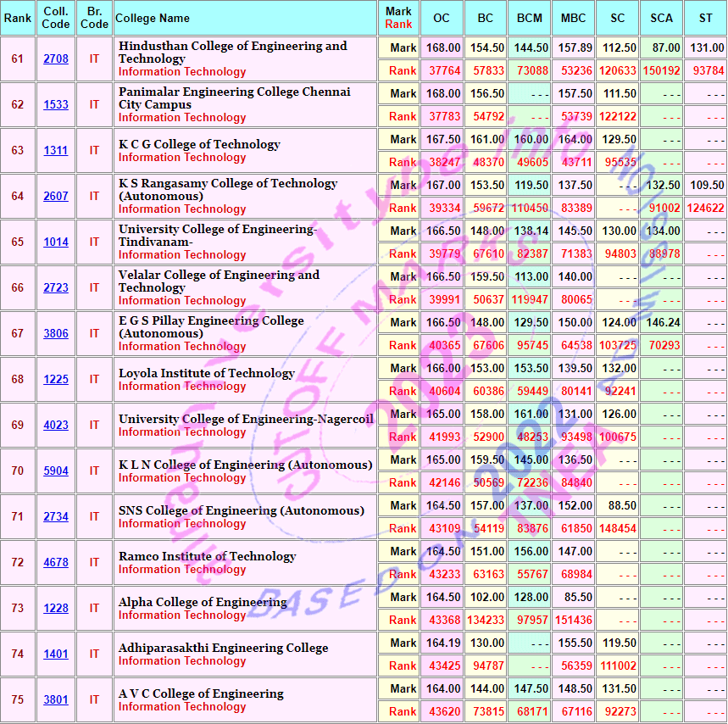Open college code 2723 for Velalar College
The width and height of the screenshot is (728, 724).
[56, 288]
